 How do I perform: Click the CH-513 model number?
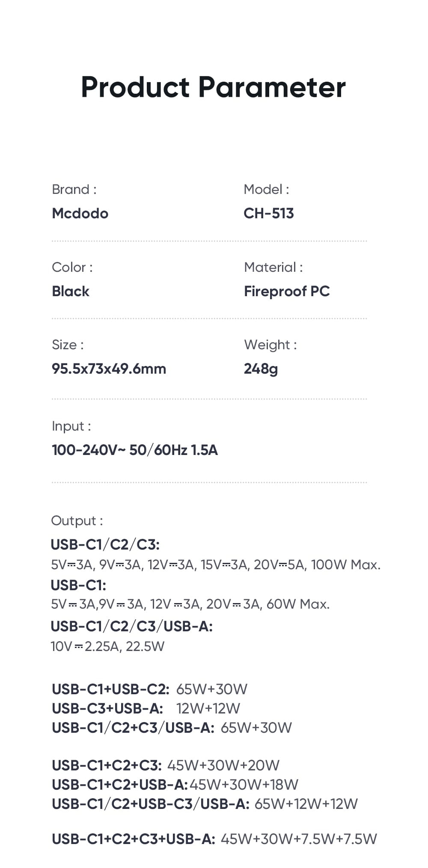pos(269,213)
